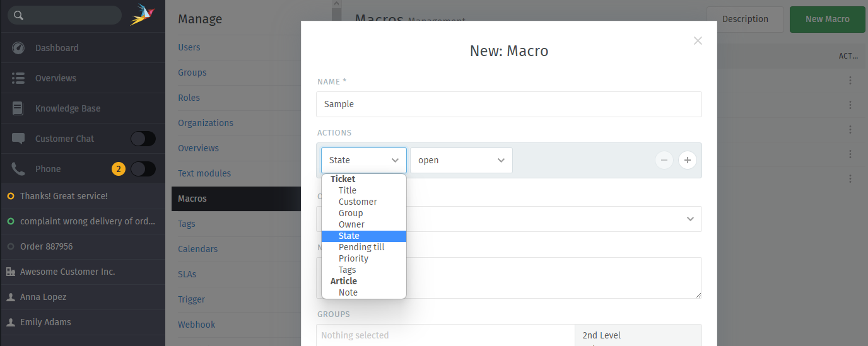The width and height of the screenshot is (868, 346).
Task: Click the Emily Adams person icon
Action: click(10, 322)
